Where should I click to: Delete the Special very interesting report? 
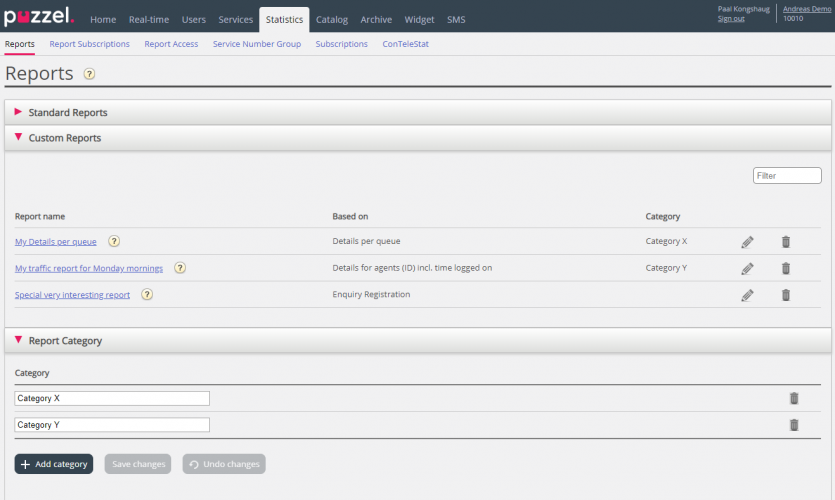786,295
